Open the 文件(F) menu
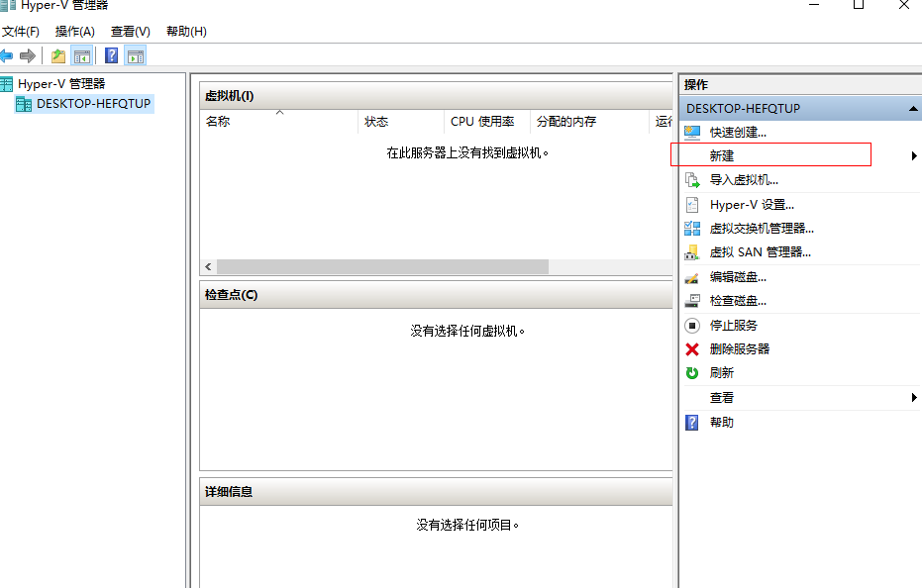The width and height of the screenshot is (922, 588). [21, 31]
